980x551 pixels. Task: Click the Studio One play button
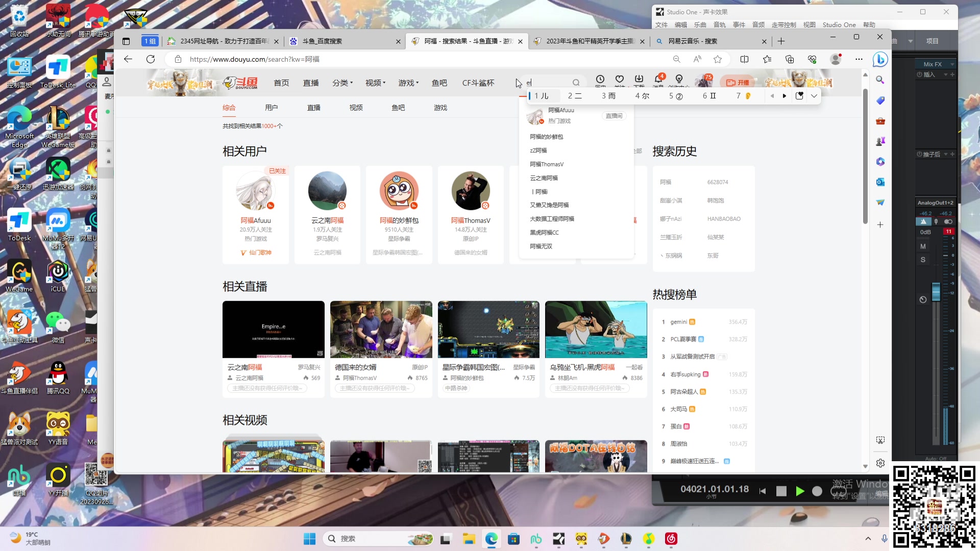point(800,491)
